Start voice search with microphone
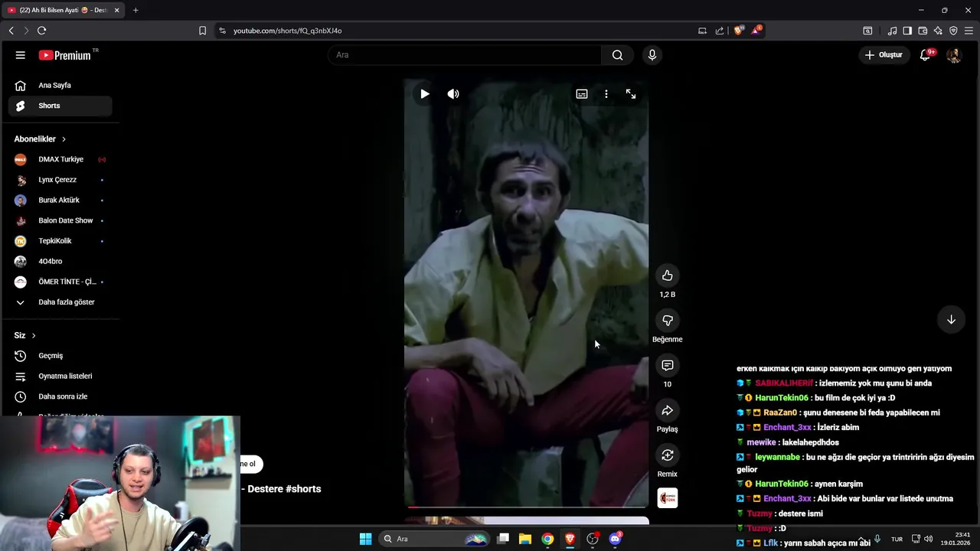980x551 pixels. 652,55
